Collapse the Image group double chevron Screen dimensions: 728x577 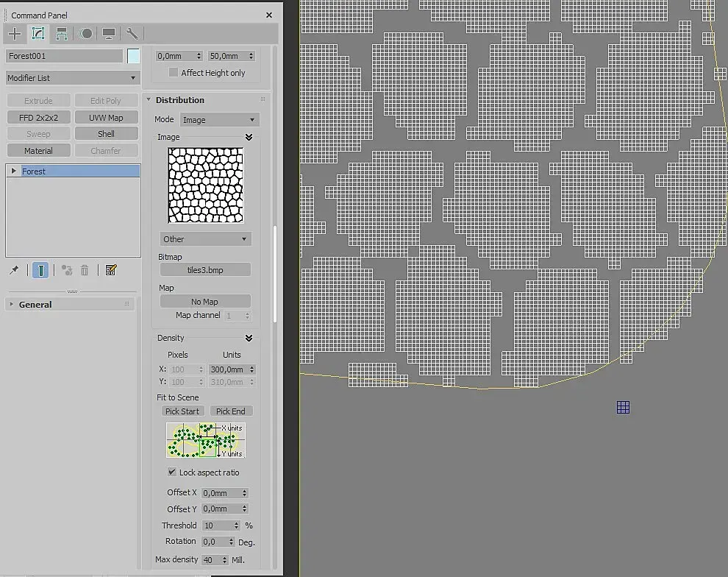click(x=249, y=137)
